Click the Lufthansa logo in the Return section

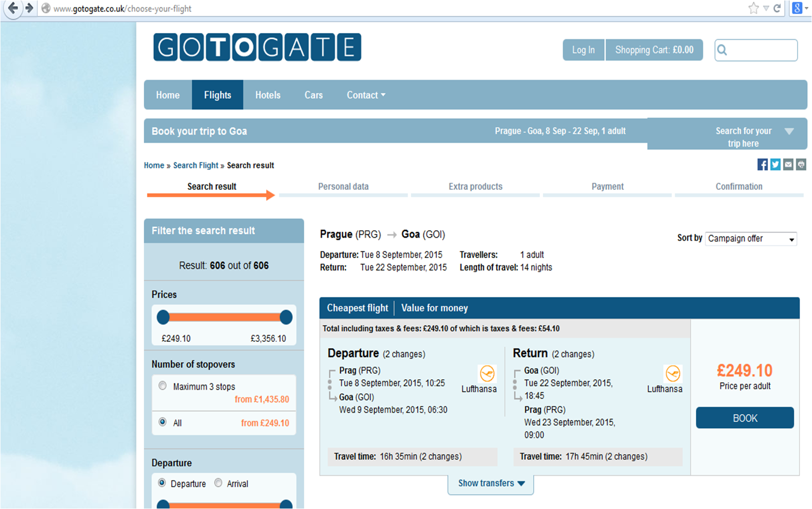pyautogui.click(x=673, y=374)
